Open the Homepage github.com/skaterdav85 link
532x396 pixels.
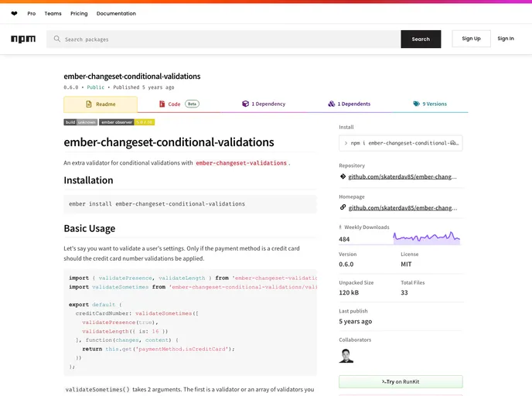coord(403,208)
